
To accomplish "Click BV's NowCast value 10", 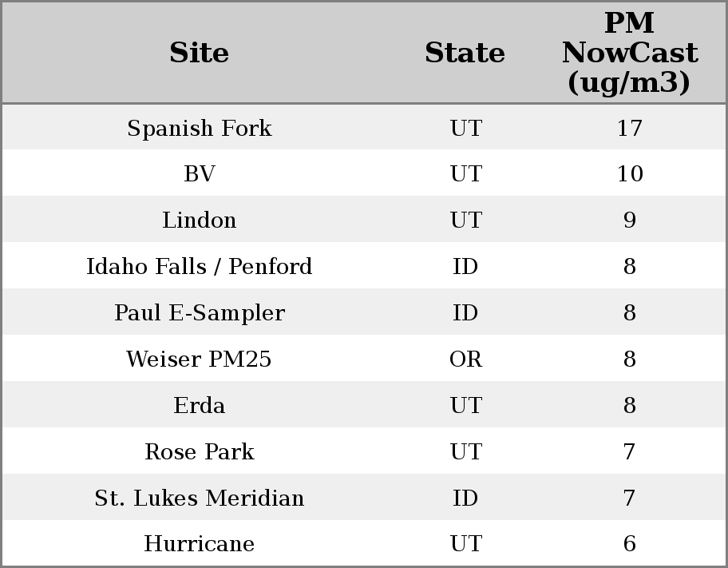I will 629,174.
